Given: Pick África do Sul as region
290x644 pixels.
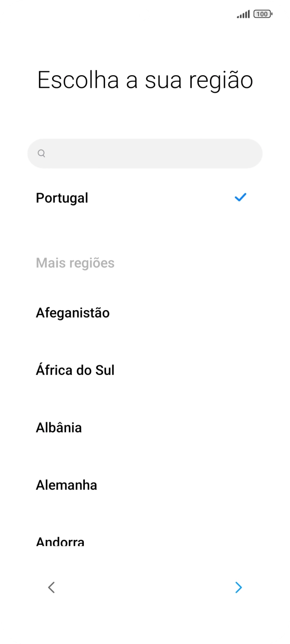Looking at the screenshot, I should pyautogui.click(x=75, y=370).
